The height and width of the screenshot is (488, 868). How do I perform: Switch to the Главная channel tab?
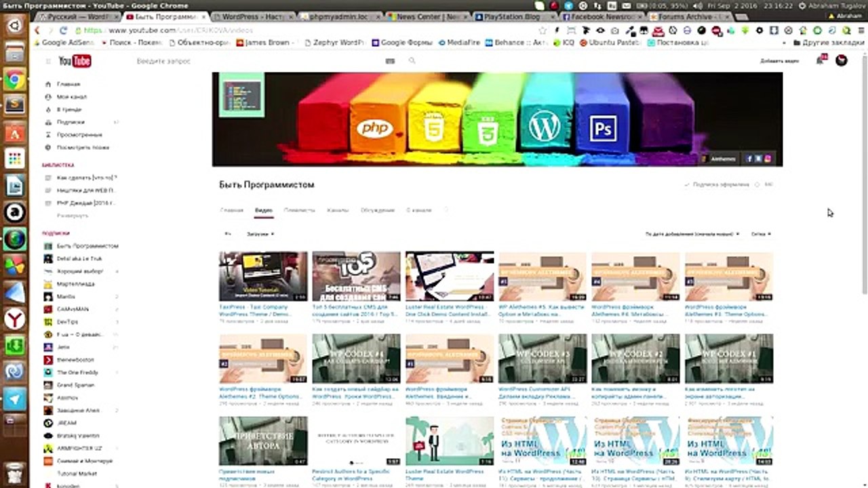point(231,210)
